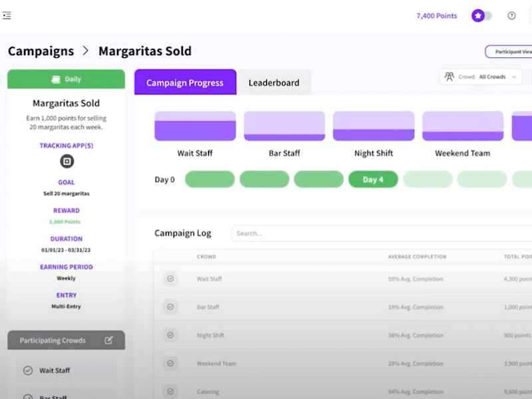532x399 pixels.
Task: Select the second pale pill after Day 4
Action: [482, 179]
